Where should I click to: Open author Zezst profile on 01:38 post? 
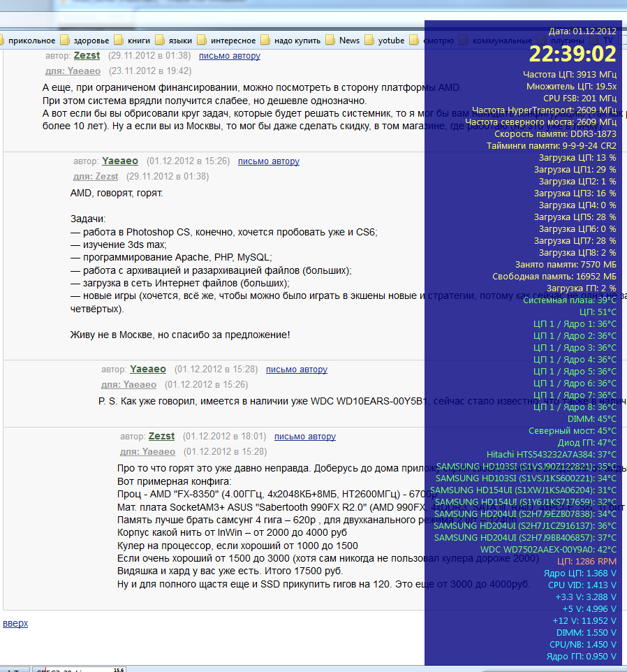[x=87, y=55]
